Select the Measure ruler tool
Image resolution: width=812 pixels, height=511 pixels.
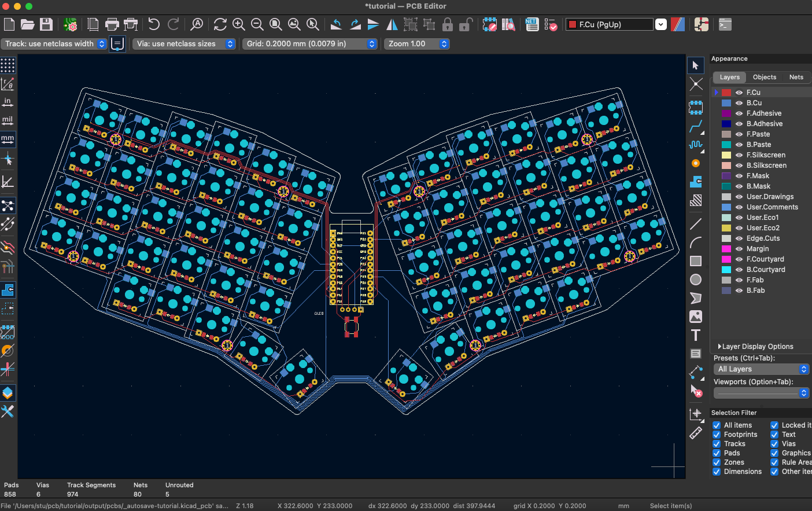point(696,432)
